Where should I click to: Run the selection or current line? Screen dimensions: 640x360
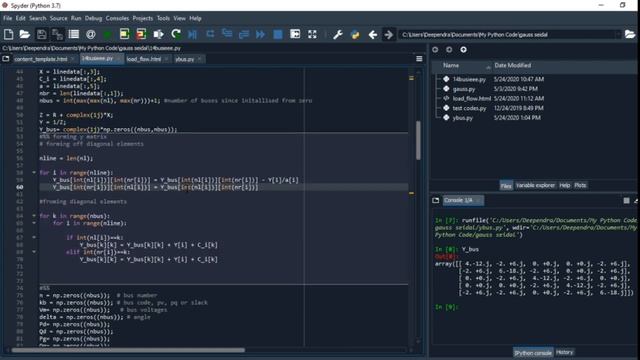(158, 35)
